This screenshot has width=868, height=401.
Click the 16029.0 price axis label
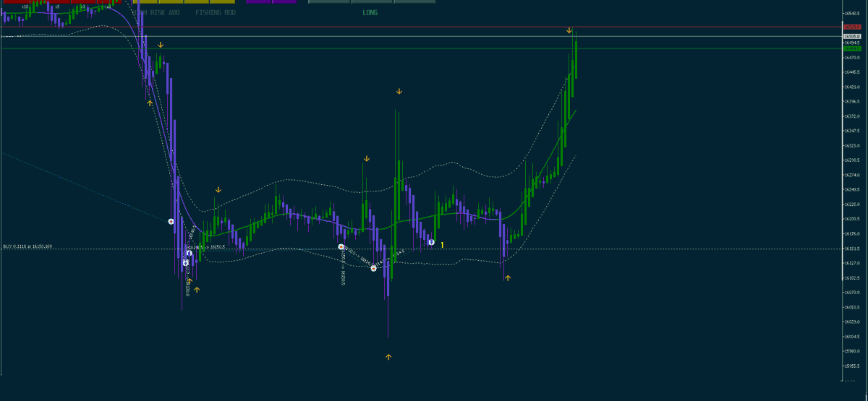tap(851, 322)
